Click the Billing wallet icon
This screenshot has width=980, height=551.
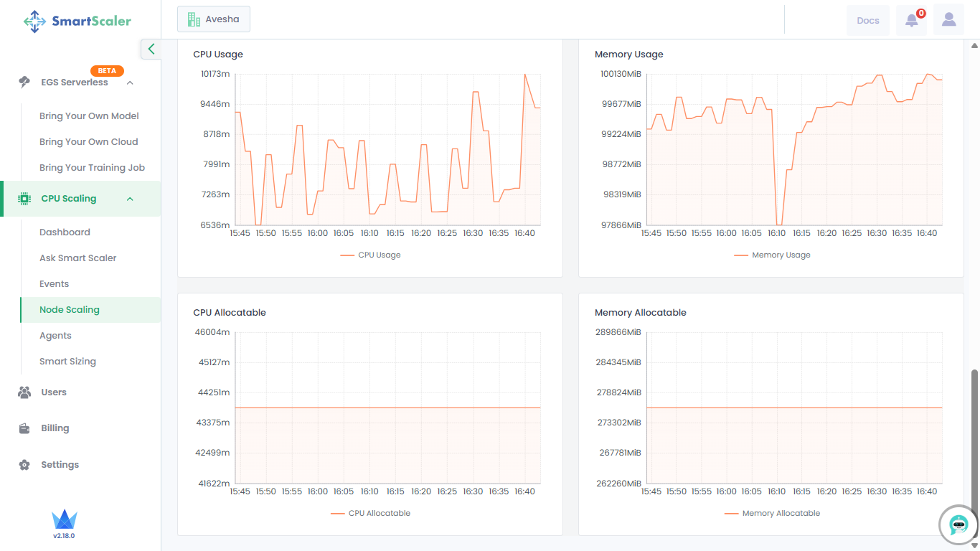coord(24,428)
